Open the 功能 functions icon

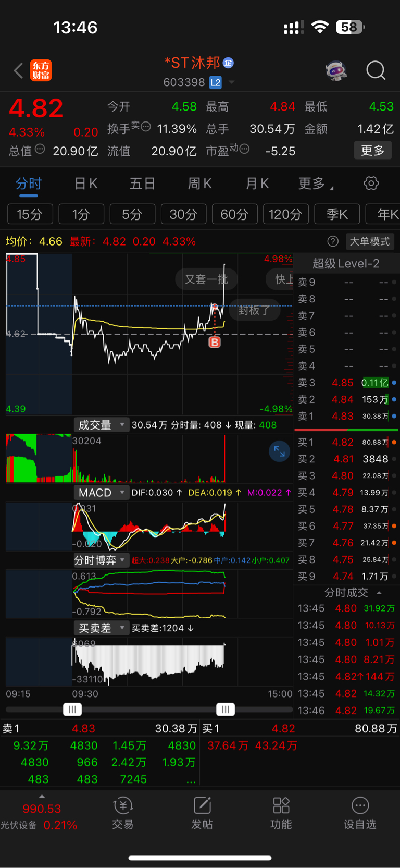point(281,813)
